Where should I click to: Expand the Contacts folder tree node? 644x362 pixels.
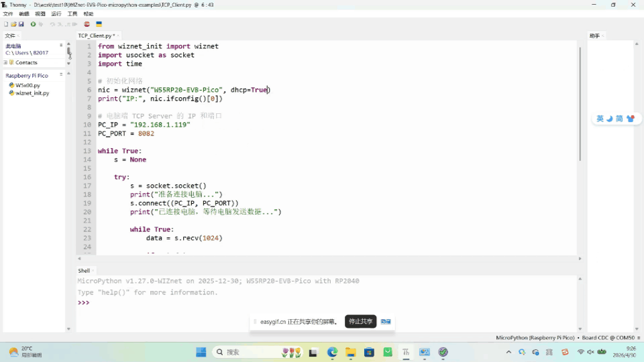tap(5, 62)
